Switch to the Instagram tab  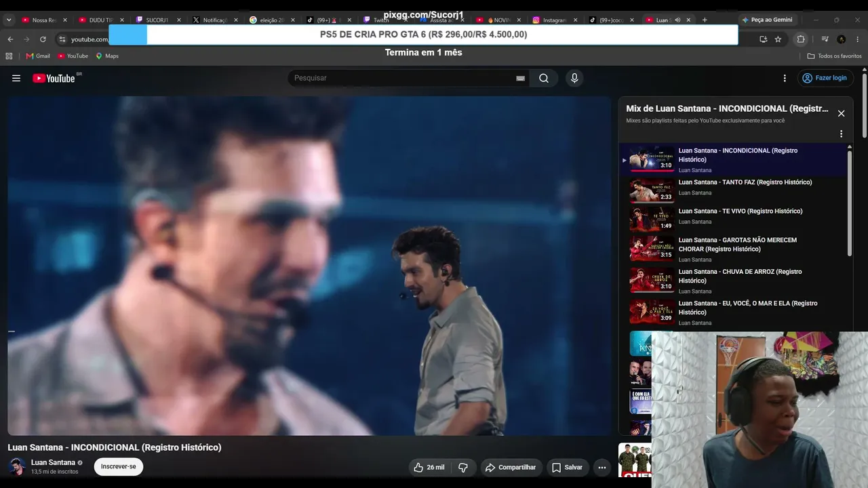pyautogui.click(x=554, y=20)
